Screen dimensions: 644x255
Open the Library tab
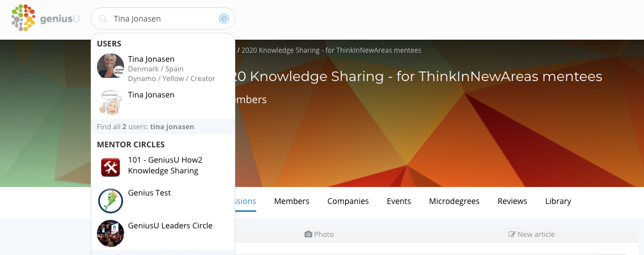(x=558, y=201)
